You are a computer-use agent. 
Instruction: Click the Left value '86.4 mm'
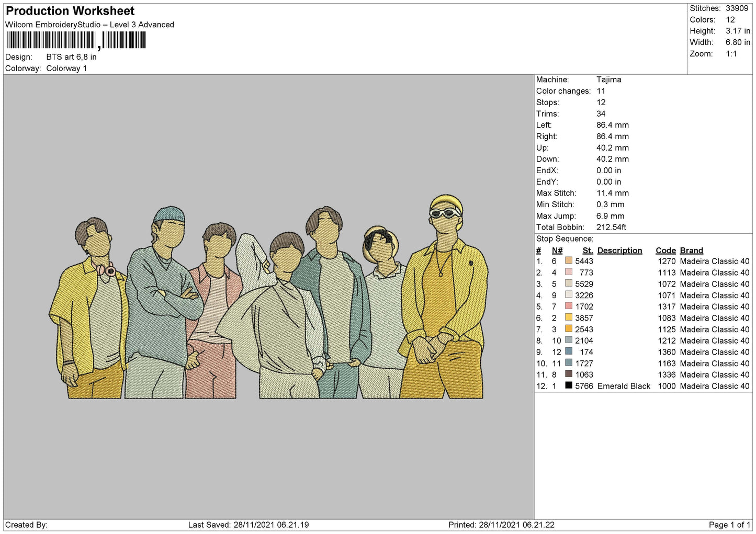pyautogui.click(x=613, y=125)
